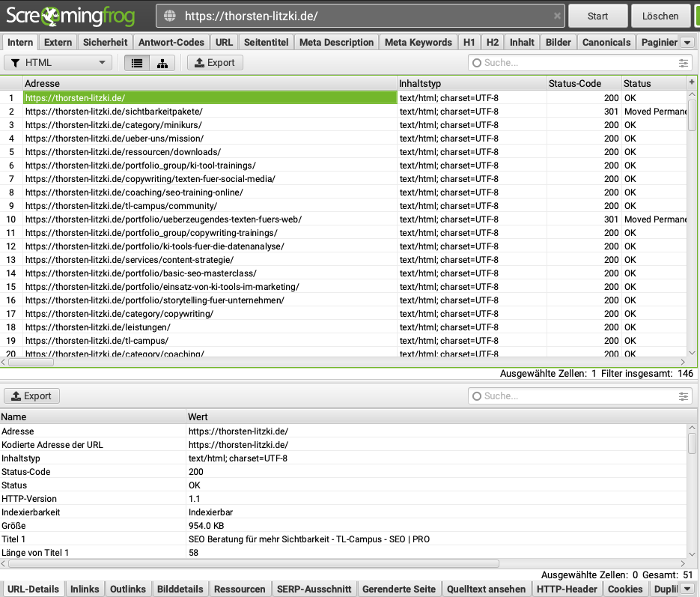Switch to the H2 tab
Screen dimensions: 700x597
(493, 43)
